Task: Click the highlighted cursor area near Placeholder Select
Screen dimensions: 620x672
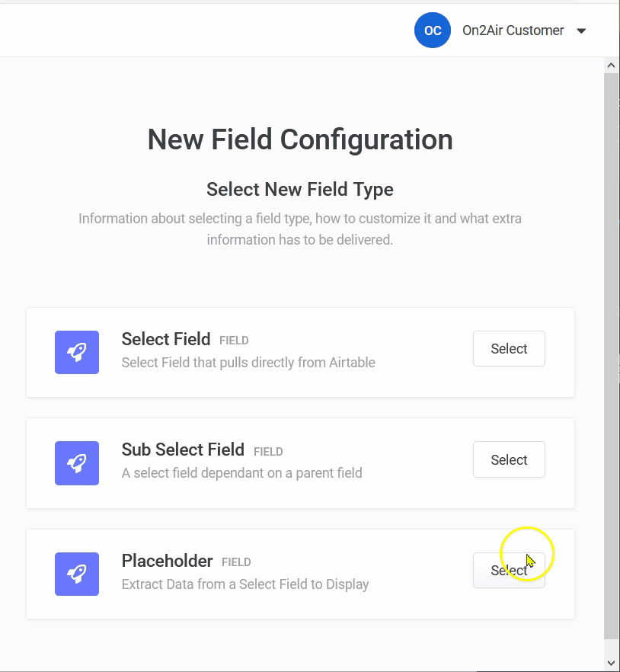Action: click(x=527, y=553)
